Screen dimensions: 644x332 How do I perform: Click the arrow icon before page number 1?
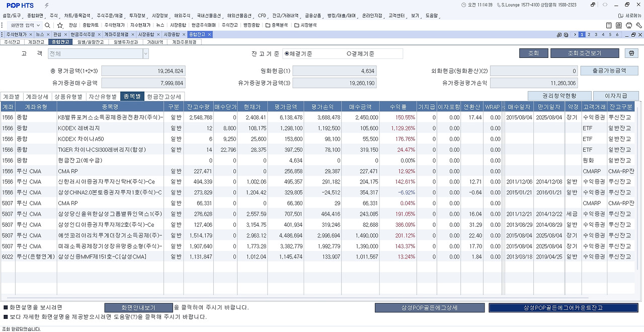(575, 34)
